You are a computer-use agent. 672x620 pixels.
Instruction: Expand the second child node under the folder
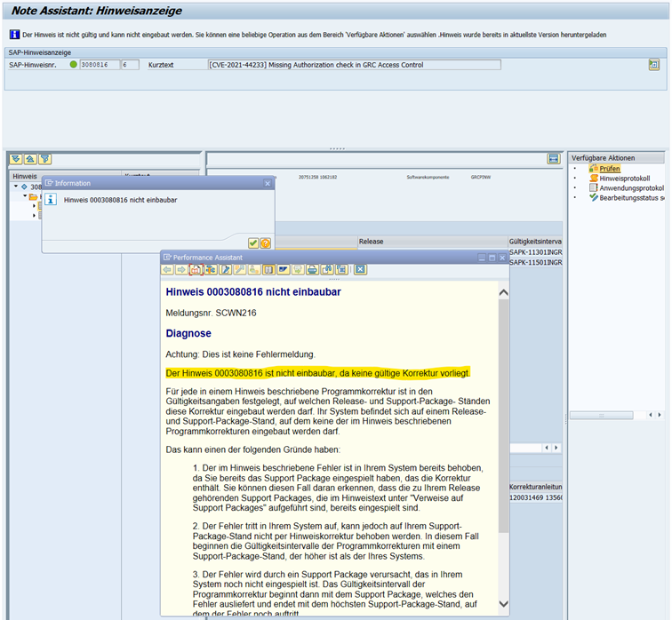coord(34,215)
